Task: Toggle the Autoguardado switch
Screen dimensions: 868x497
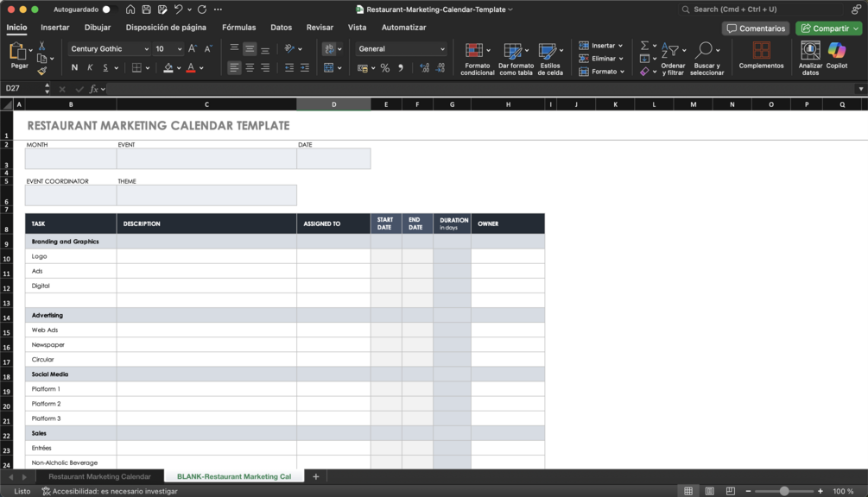Action: (x=109, y=9)
